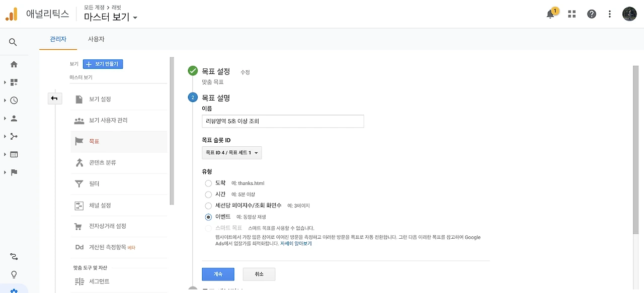Expand Customization section arrow in sidebar

coord(5,82)
